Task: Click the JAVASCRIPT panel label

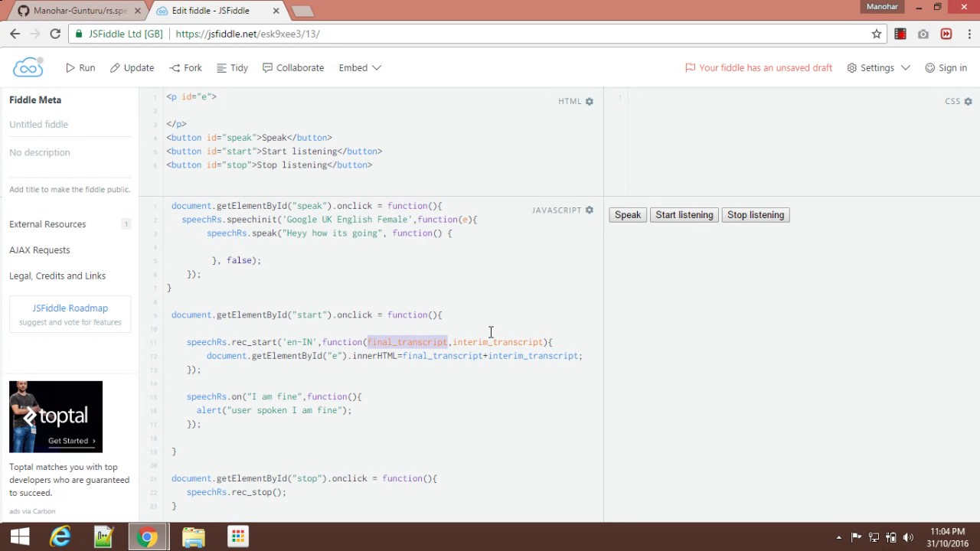Action: pyautogui.click(x=557, y=210)
